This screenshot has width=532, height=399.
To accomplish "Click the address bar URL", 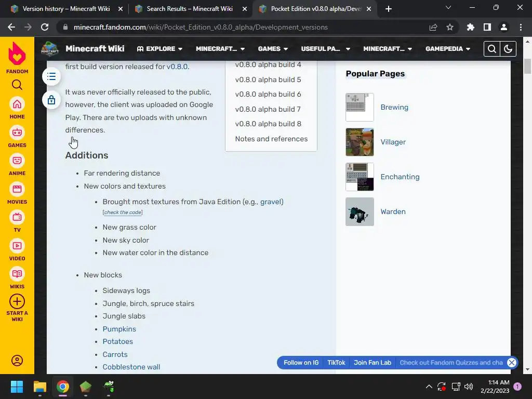I will (x=201, y=27).
